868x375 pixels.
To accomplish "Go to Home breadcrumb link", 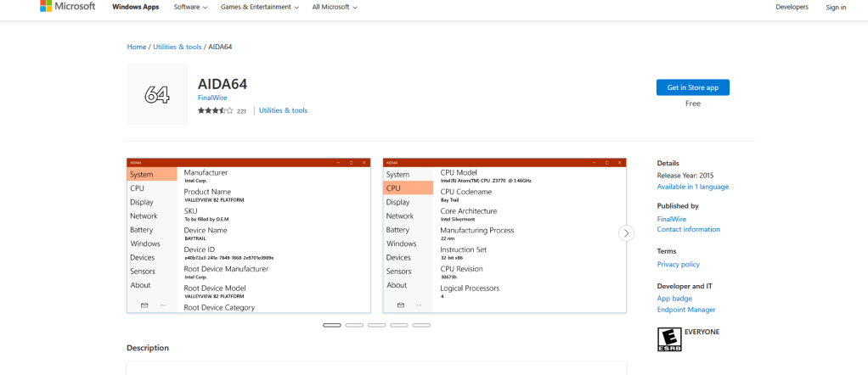I will 136,47.
